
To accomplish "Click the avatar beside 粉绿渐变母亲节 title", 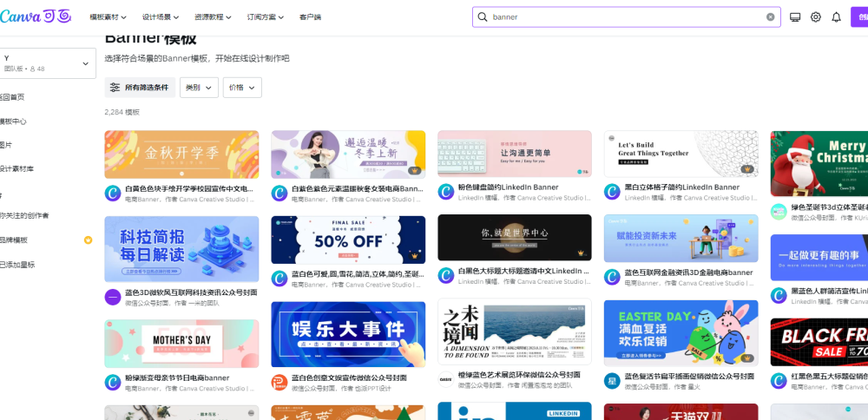I will point(112,383).
